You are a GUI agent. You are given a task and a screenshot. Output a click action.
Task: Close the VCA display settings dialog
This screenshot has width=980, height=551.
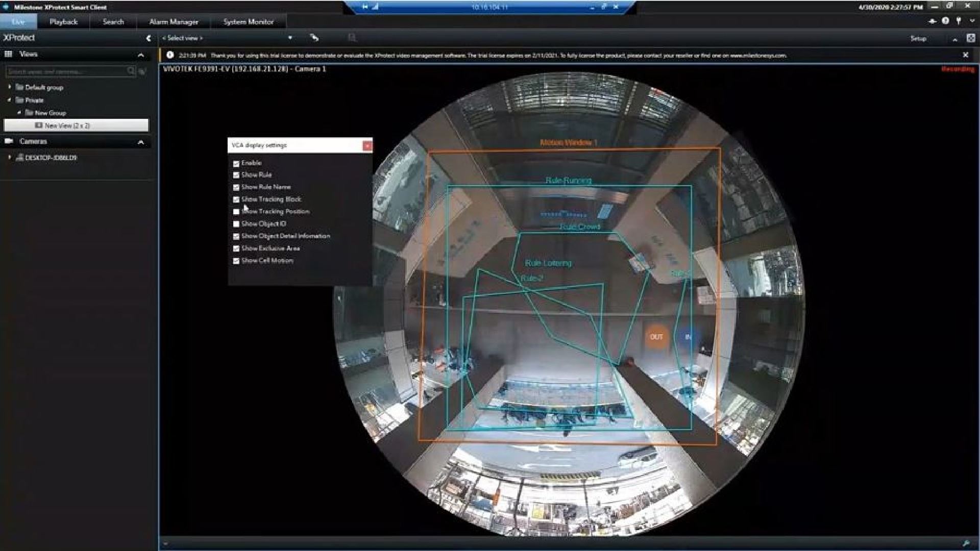point(367,146)
